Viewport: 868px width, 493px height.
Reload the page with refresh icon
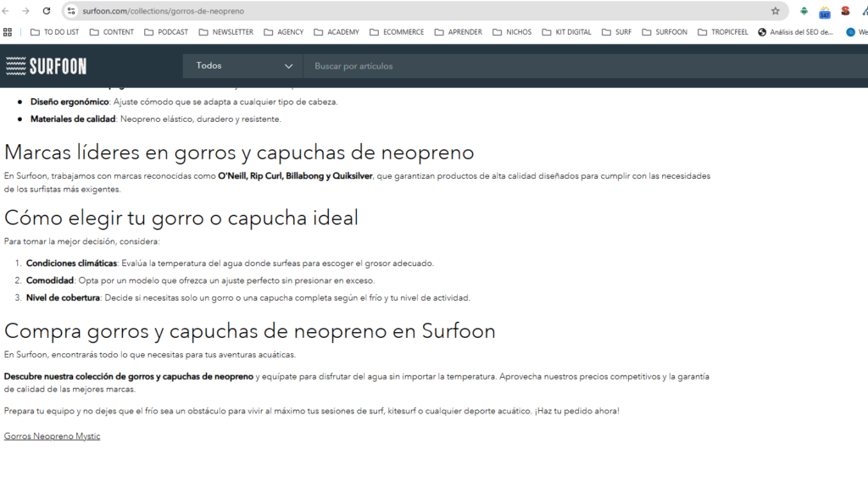click(47, 11)
